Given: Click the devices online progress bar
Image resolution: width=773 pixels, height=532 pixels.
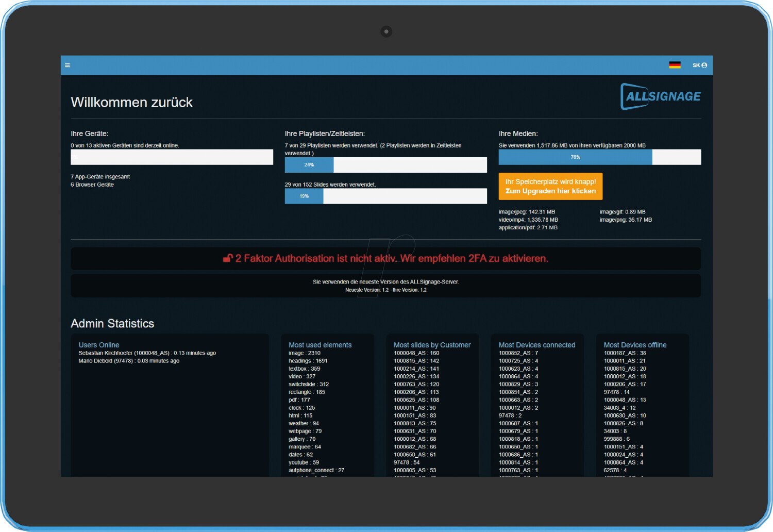Looking at the screenshot, I should pyautogui.click(x=172, y=157).
